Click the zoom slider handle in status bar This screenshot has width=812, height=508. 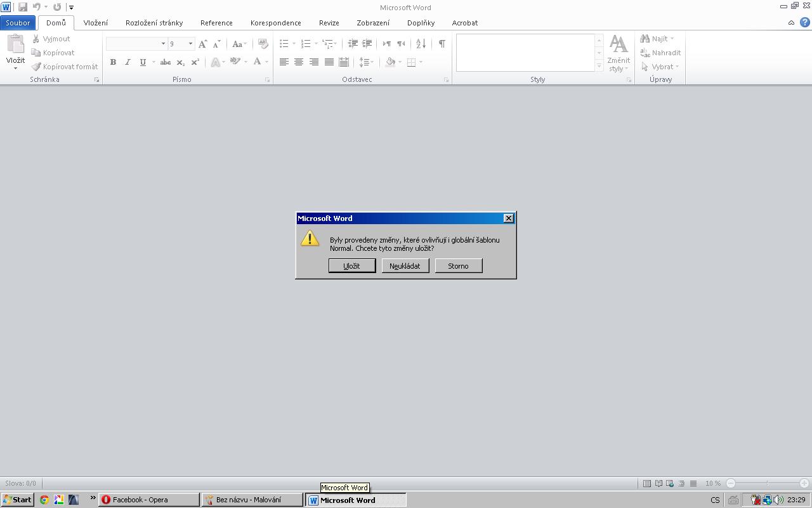[767, 483]
